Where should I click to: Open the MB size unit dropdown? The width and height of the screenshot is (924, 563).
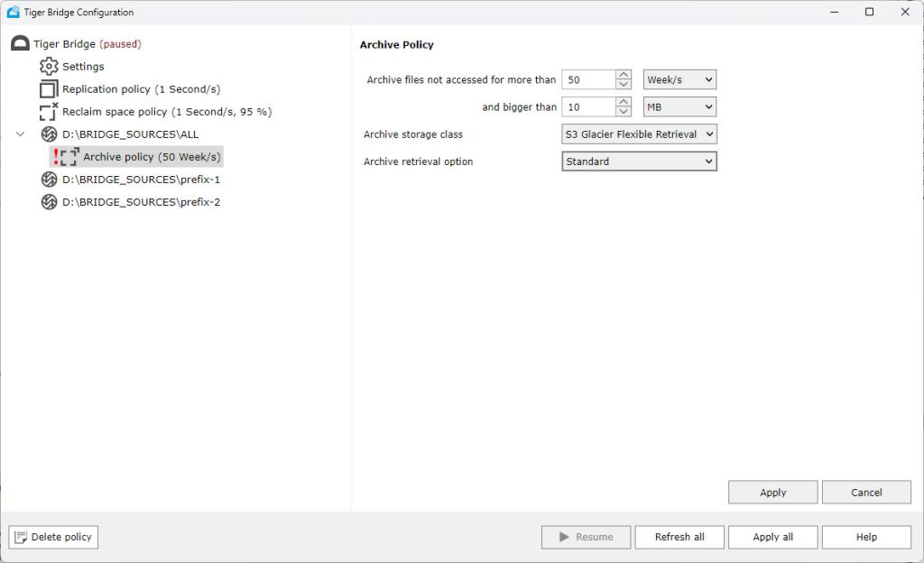coord(679,107)
